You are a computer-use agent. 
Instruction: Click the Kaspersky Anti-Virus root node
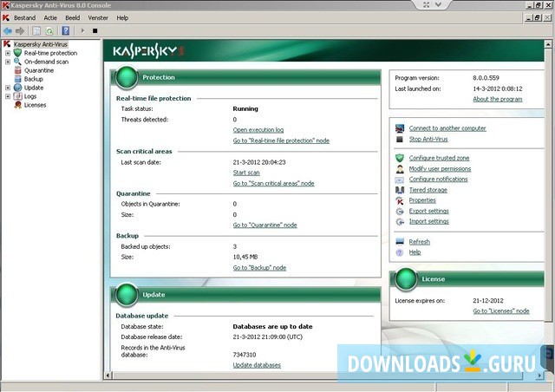pyautogui.click(x=41, y=44)
